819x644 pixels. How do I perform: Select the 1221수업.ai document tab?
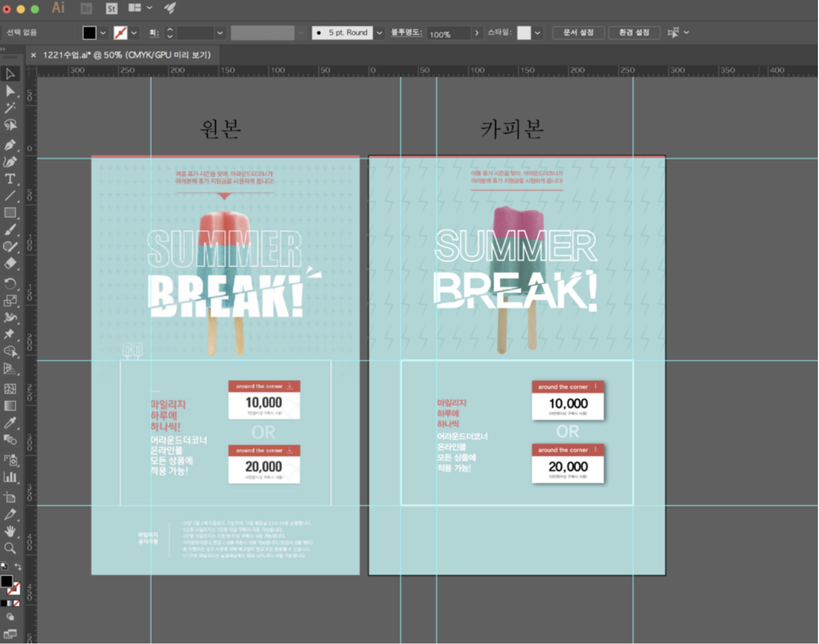tap(127, 55)
